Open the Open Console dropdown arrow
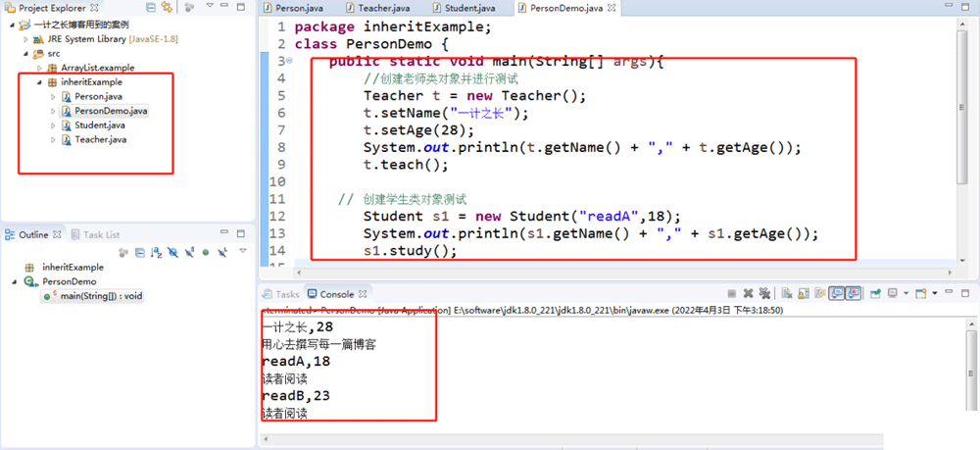This screenshot has width=980, height=450. 934,293
